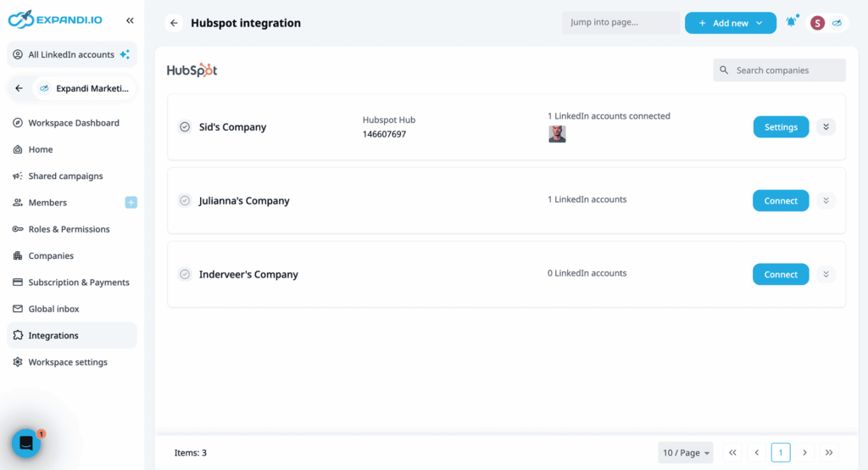This screenshot has width=868, height=470.
Task: Click the plus badge beside Members
Action: (131, 202)
